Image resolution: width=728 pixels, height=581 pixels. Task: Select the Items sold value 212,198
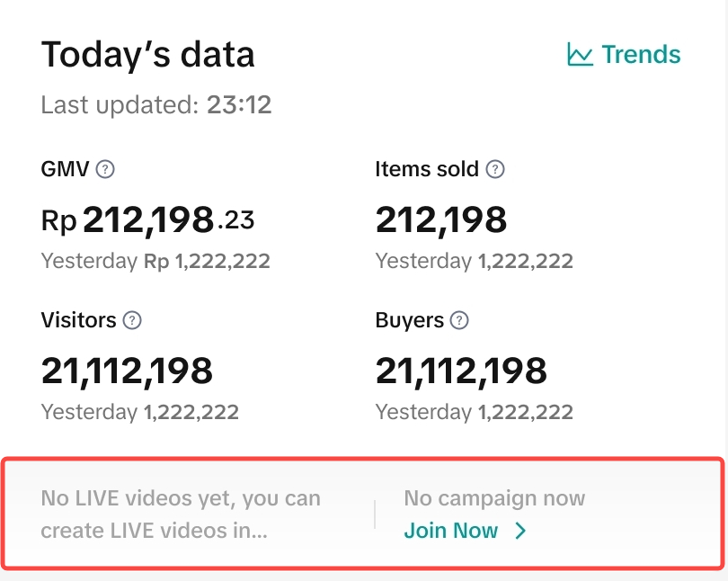[441, 219]
